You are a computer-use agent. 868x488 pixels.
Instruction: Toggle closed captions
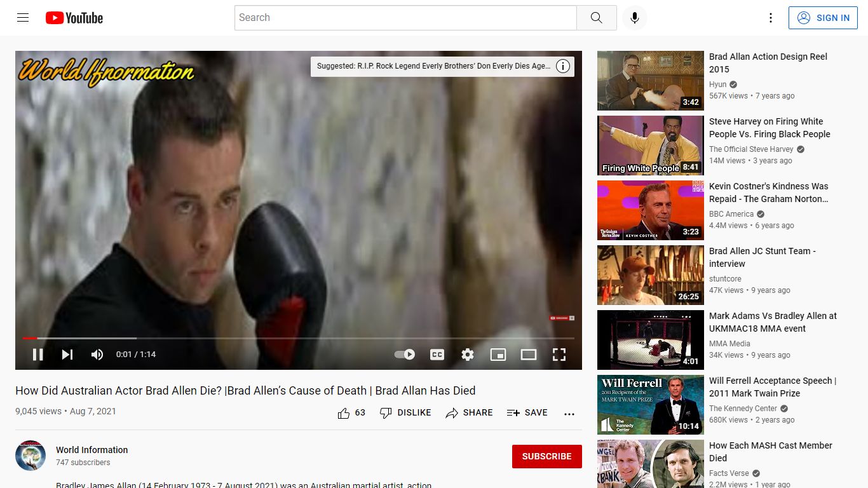point(437,355)
